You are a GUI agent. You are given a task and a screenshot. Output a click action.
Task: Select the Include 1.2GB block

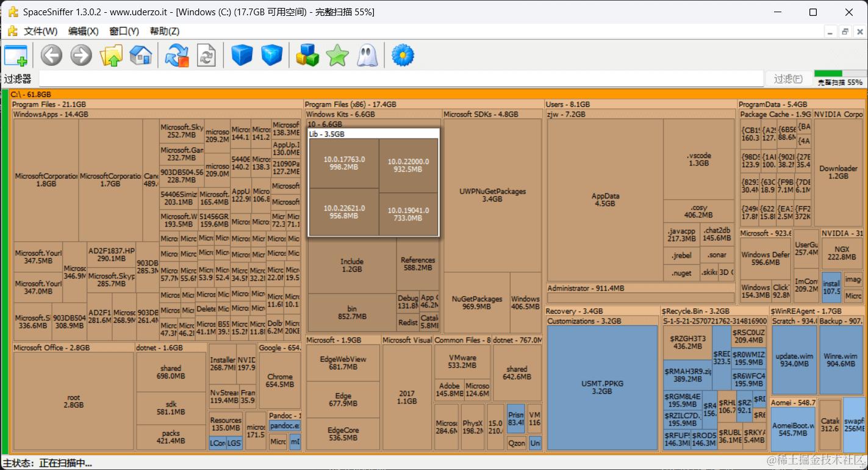tap(351, 265)
